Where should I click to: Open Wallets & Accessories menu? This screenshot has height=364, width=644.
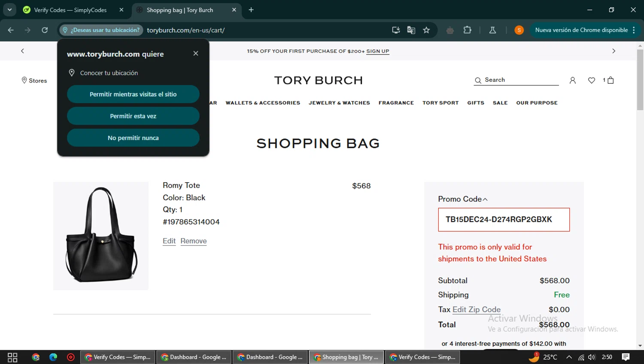[263, 103]
